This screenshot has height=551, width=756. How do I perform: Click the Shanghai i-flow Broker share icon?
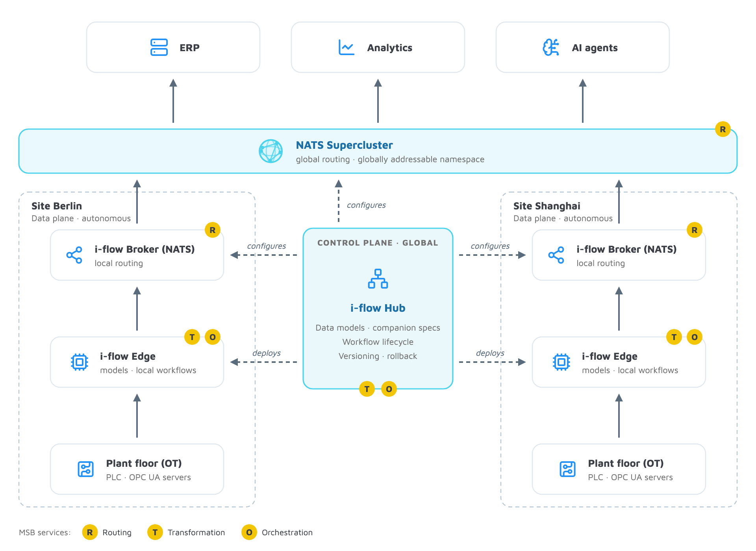tap(556, 255)
